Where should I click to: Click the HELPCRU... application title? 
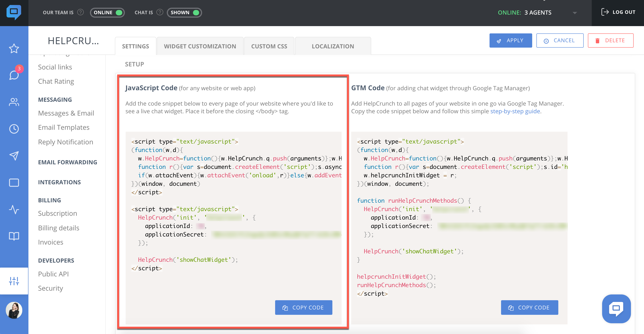pyautogui.click(x=73, y=41)
